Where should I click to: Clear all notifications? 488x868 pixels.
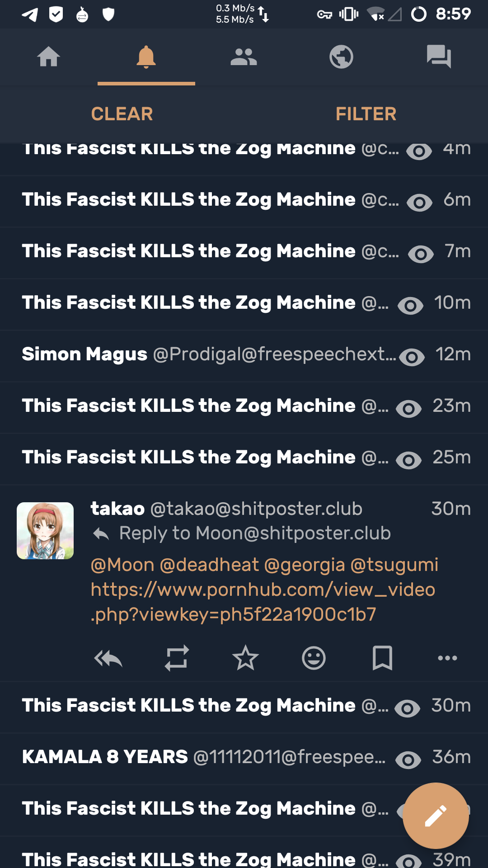pyautogui.click(x=122, y=114)
